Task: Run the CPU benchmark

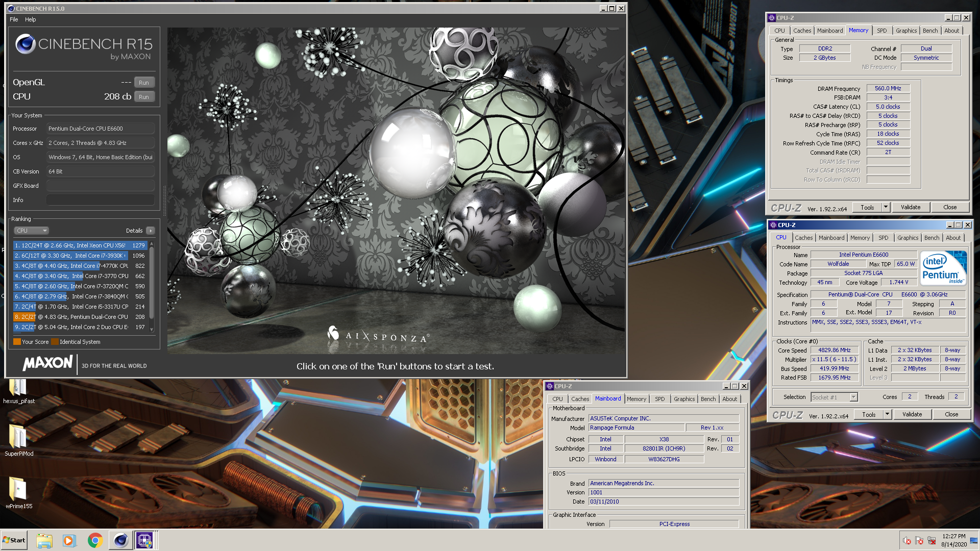Action: point(144,97)
